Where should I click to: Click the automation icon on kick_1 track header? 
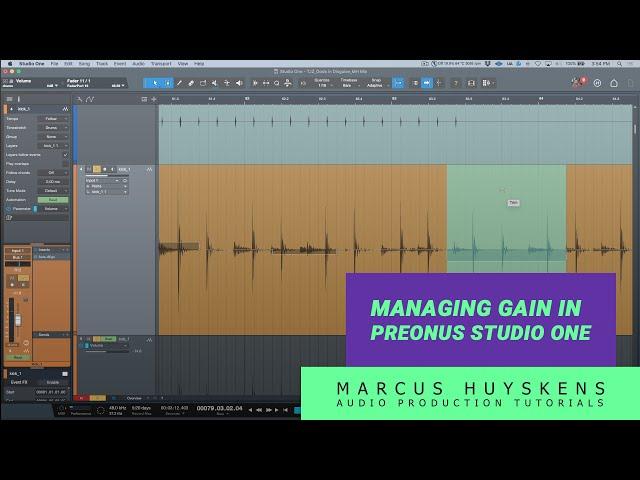tap(149, 169)
